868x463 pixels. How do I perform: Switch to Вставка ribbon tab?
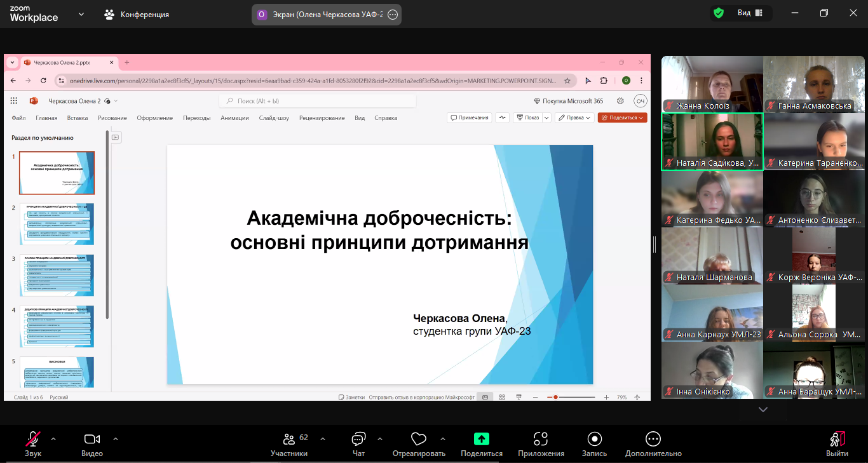pos(78,118)
